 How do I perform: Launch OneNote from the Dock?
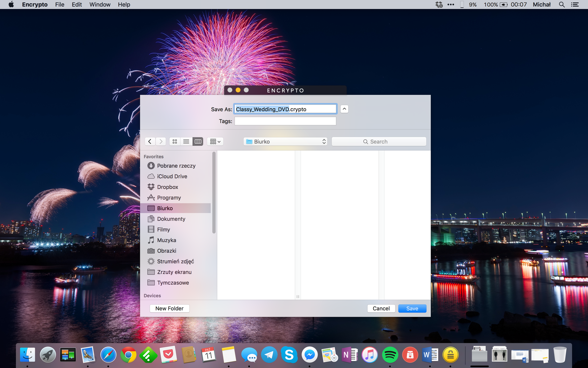point(349,355)
